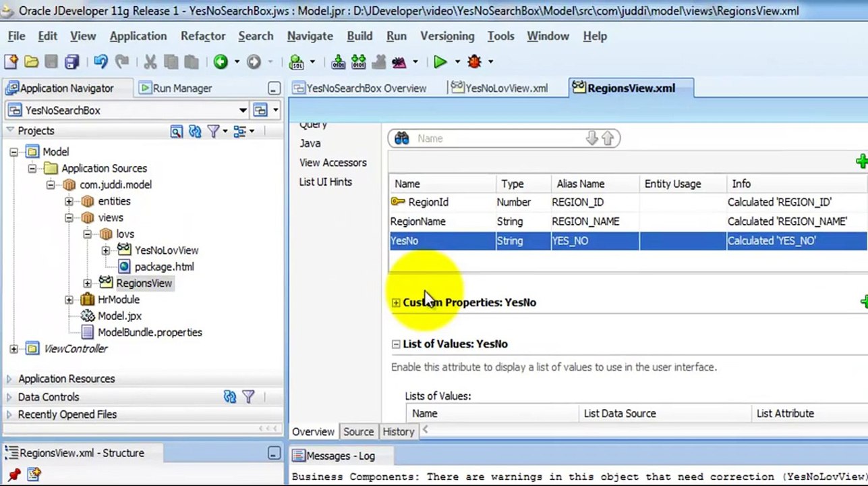The image size is (868, 486).
Task: Open the Back history dropdown arrow
Action: tap(237, 62)
